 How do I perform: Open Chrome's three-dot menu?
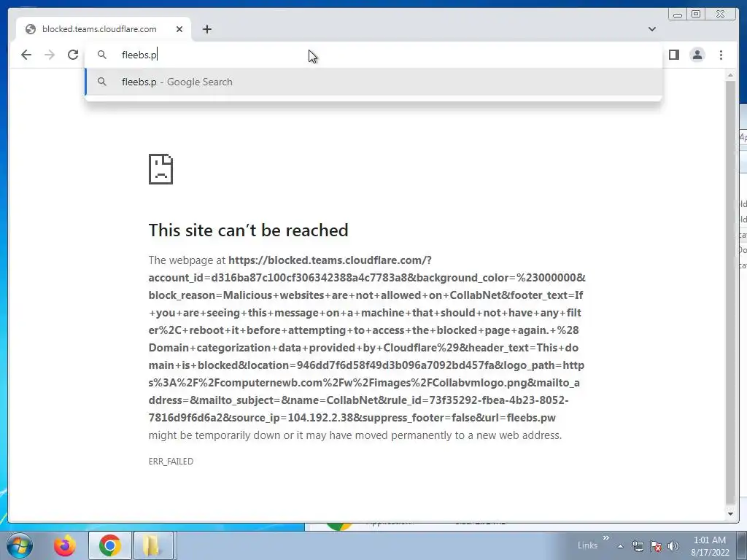[x=721, y=55]
